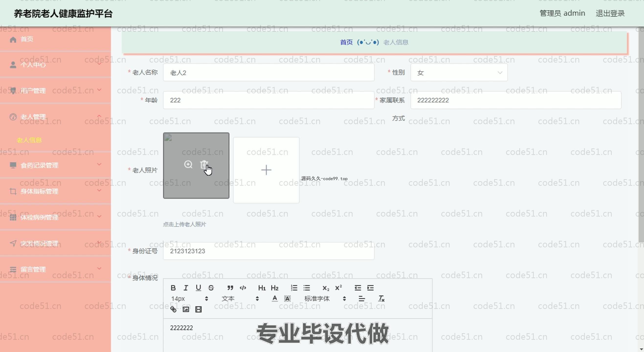Click the 用户管理 sidebar icon
This screenshot has width=644, height=352.
[x=13, y=90]
